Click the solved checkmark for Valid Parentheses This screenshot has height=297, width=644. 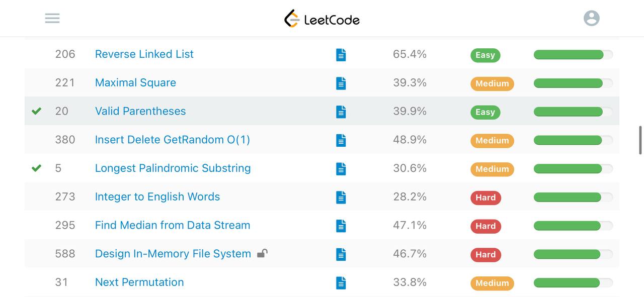(x=36, y=111)
